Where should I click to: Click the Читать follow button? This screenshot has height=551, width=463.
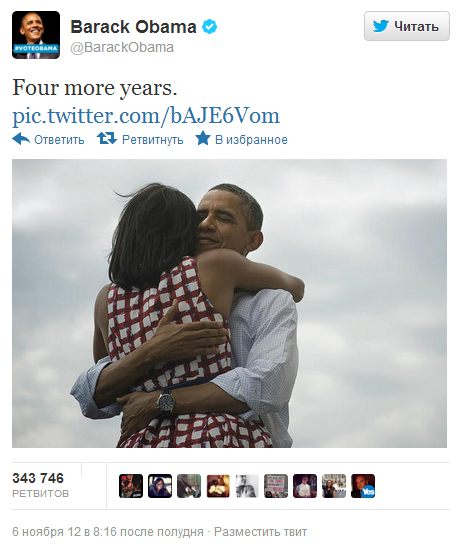pos(406,26)
